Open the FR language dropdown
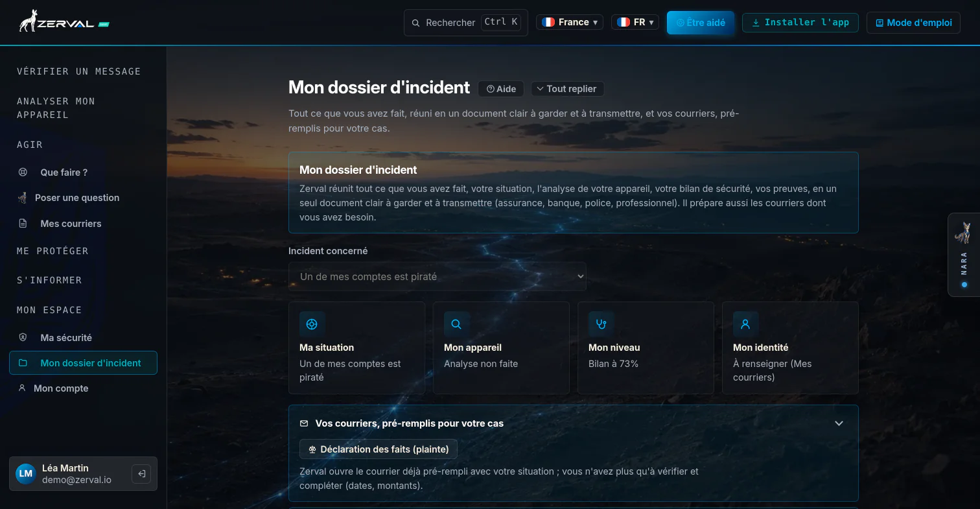Viewport: 980px width, 509px height. (x=635, y=22)
